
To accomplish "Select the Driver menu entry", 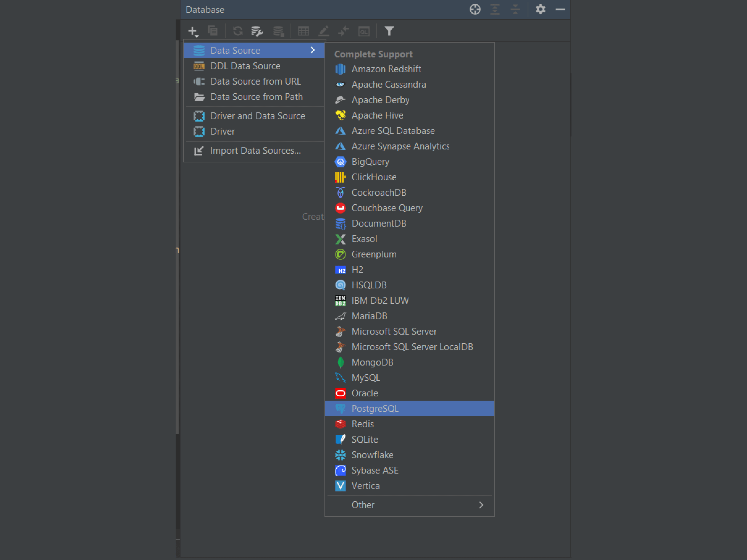I will coord(254,131).
